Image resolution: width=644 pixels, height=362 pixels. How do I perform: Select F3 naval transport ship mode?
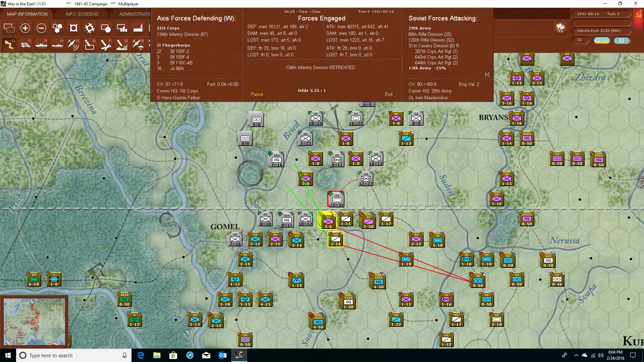pyautogui.click(x=41, y=44)
